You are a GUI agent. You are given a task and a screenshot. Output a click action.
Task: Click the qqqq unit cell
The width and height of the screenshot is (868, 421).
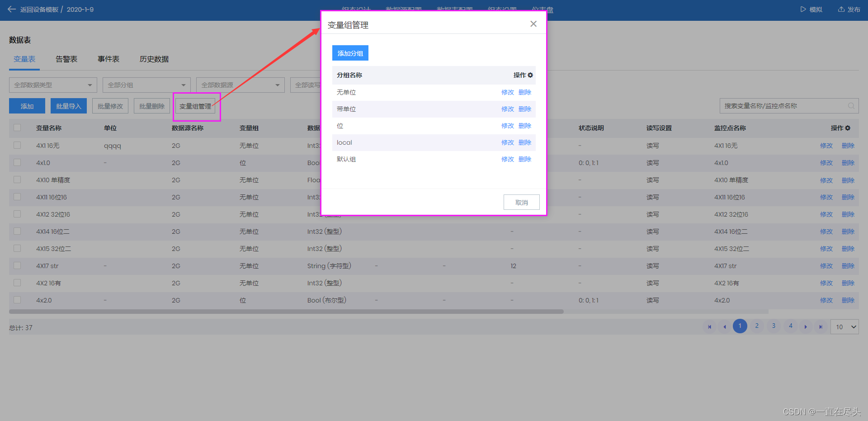click(113, 146)
